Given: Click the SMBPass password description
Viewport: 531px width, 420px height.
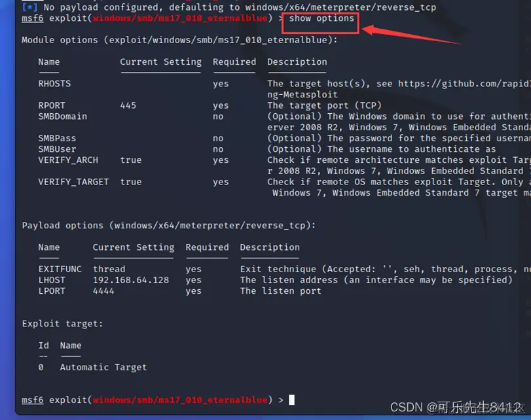Looking at the screenshot, I should tap(399, 138).
